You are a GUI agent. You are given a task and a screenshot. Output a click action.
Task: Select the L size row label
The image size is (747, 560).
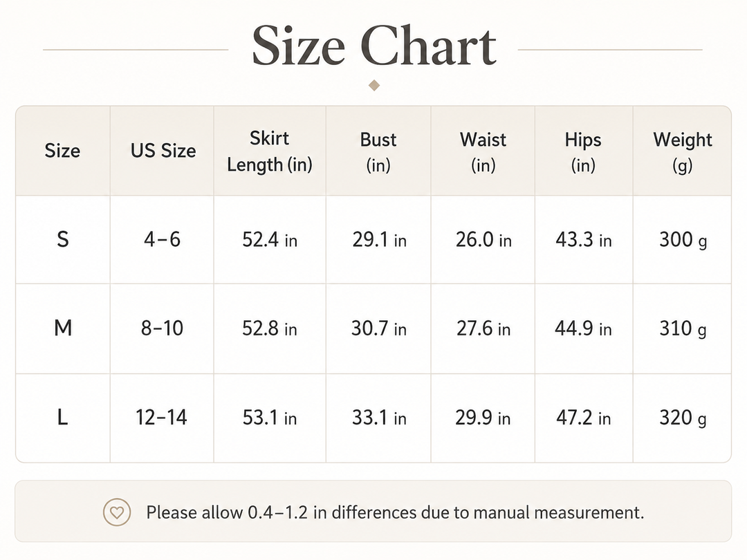[x=62, y=417]
